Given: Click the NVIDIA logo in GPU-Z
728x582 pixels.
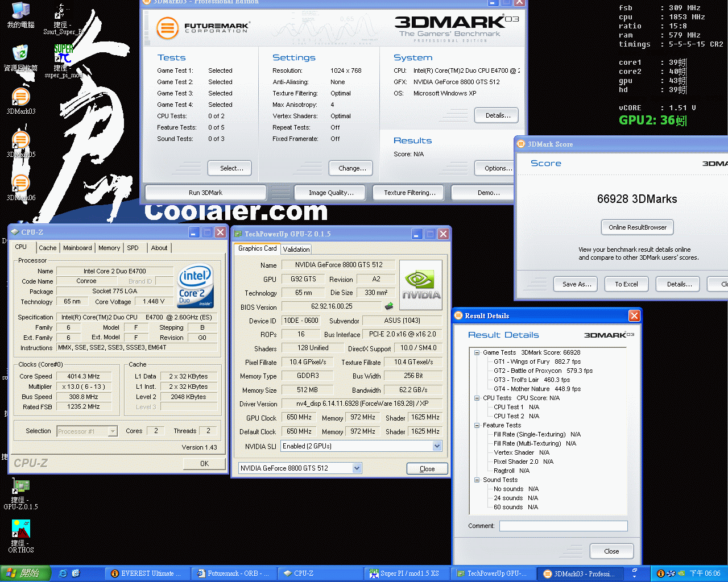Looking at the screenshot, I should click(x=421, y=285).
